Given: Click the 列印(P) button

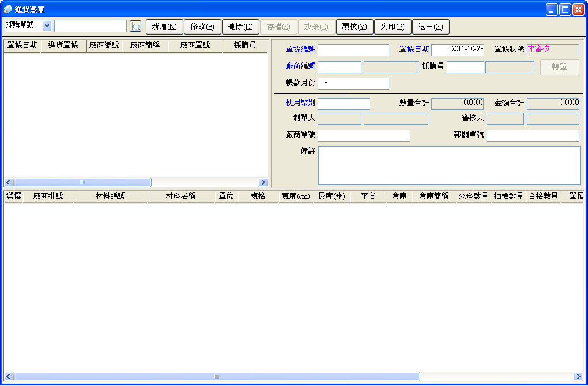Looking at the screenshot, I should [393, 27].
